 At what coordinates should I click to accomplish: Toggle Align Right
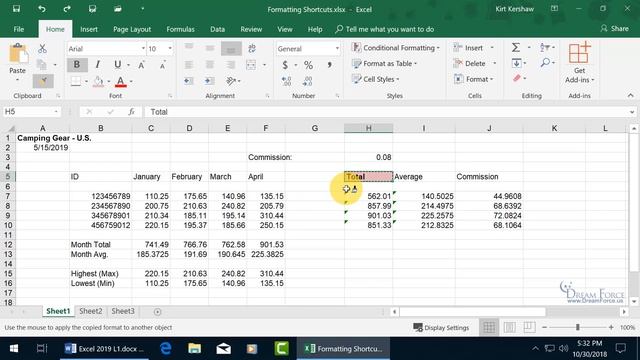click(231, 64)
